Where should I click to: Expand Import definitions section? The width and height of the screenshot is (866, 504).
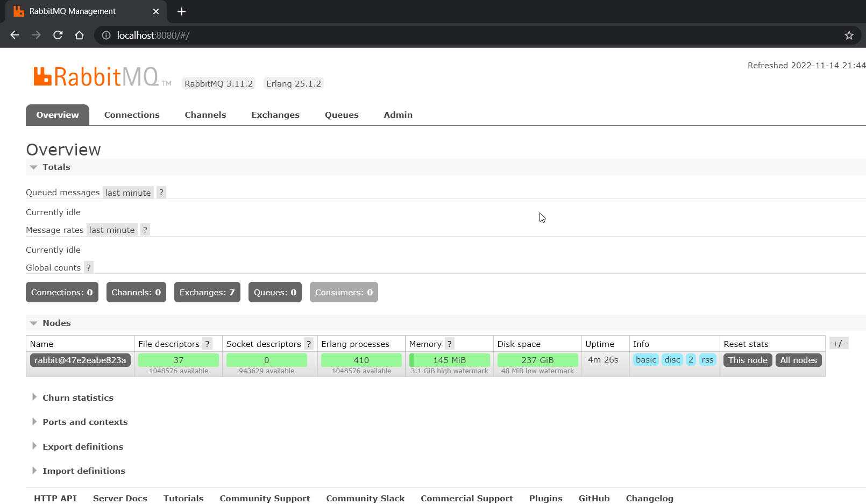click(x=79, y=471)
